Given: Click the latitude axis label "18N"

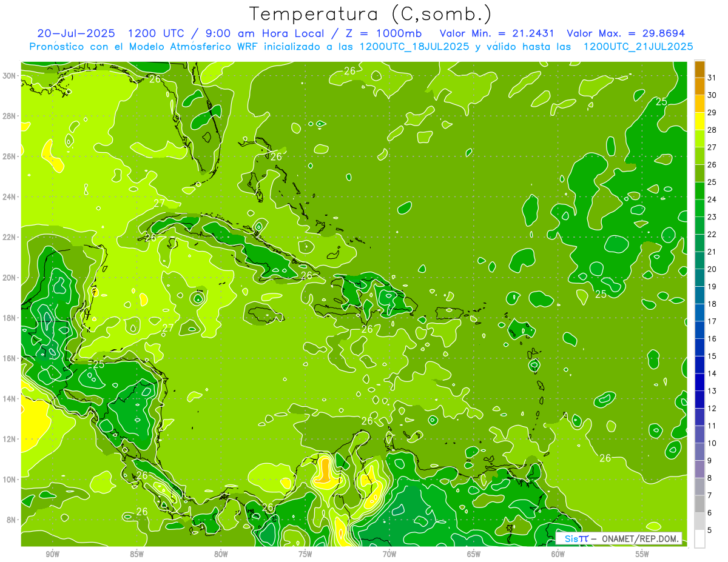Looking at the screenshot, I should pyautogui.click(x=10, y=318).
